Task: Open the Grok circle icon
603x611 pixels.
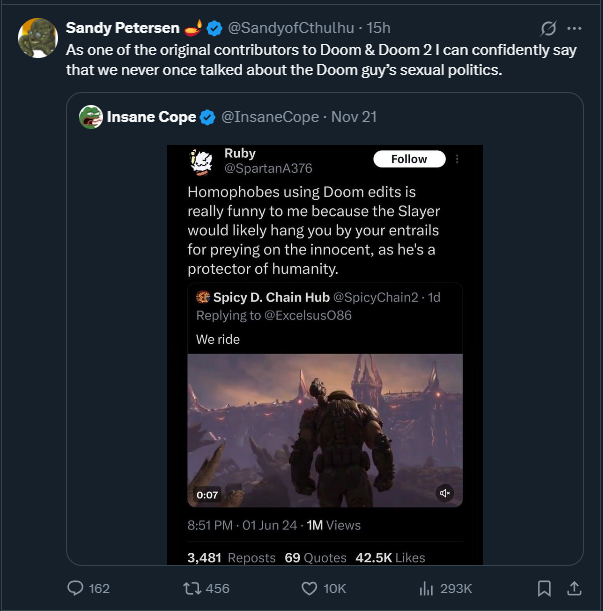Action: (x=548, y=27)
